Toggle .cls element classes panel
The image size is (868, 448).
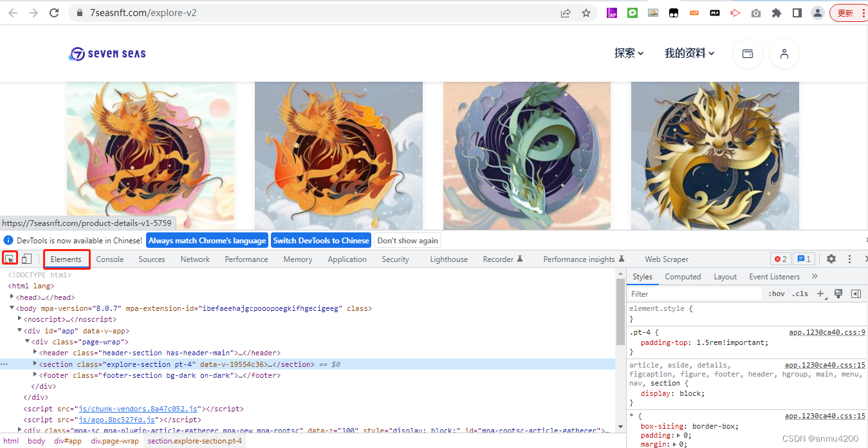tap(800, 294)
